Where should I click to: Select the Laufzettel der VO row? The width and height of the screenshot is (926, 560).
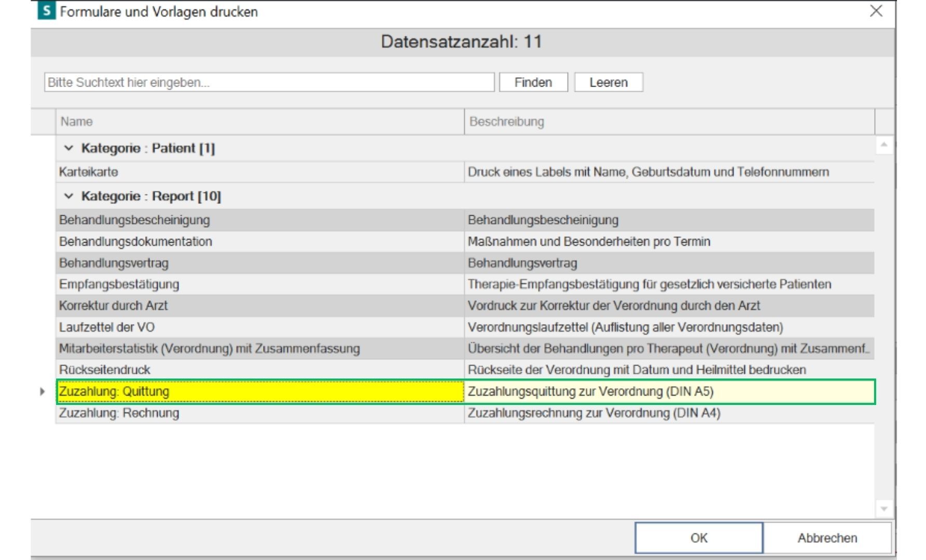(x=465, y=327)
